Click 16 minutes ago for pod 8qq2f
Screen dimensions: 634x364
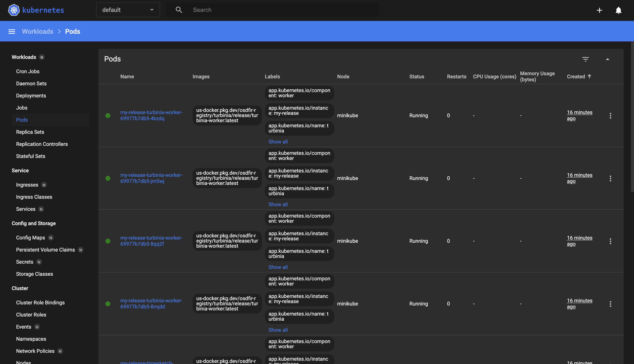[x=580, y=241]
